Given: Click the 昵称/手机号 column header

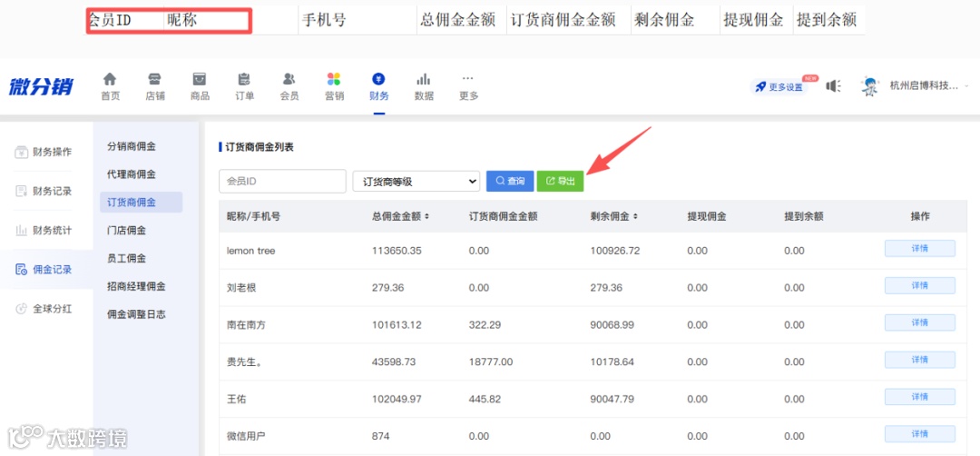Looking at the screenshot, I should 253,216.
